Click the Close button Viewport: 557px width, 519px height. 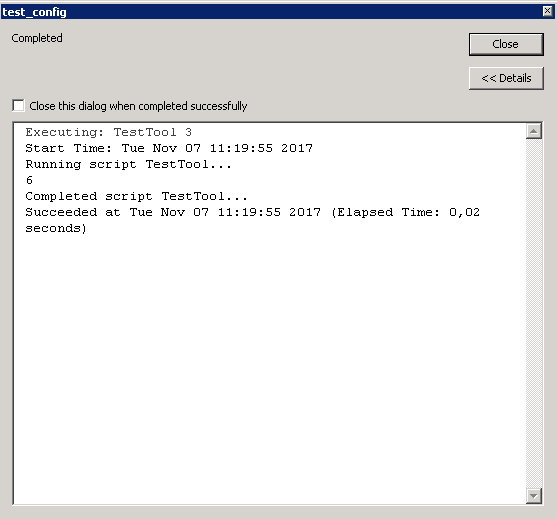506,44
